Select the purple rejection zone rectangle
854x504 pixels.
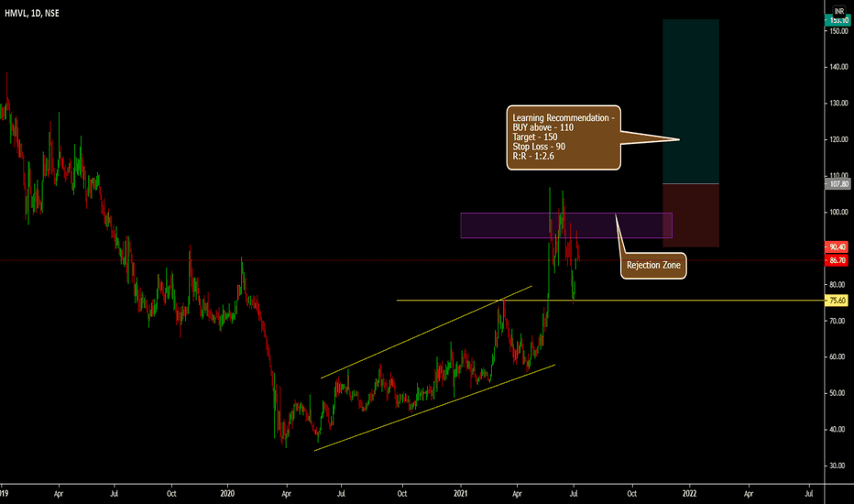click(x=566, y=225)
